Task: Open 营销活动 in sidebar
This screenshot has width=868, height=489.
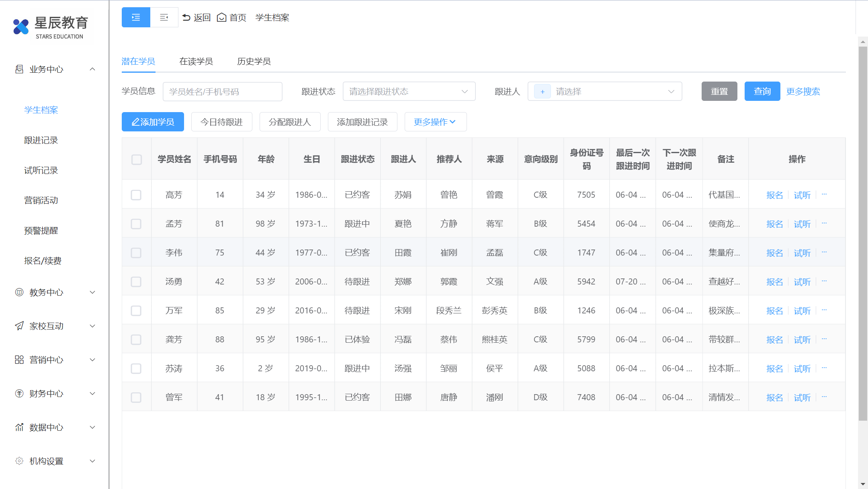Action: (x=41, y=201)
